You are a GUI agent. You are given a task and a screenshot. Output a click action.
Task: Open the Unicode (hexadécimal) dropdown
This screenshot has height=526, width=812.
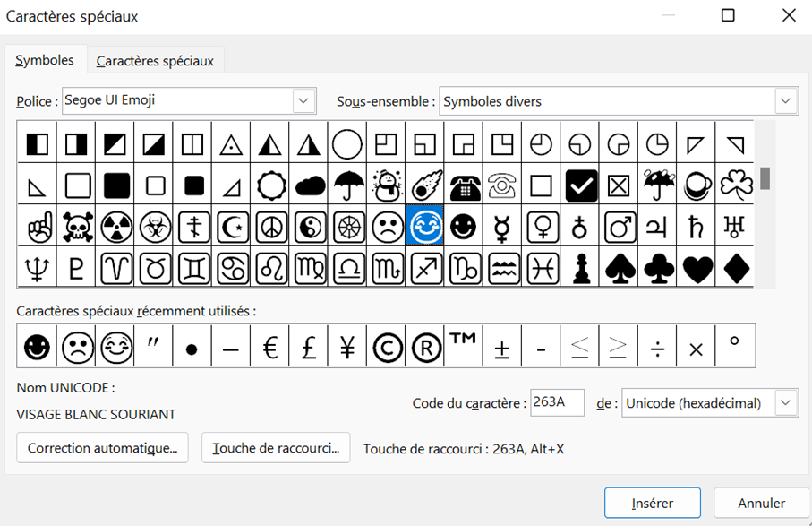click(785, 402)
